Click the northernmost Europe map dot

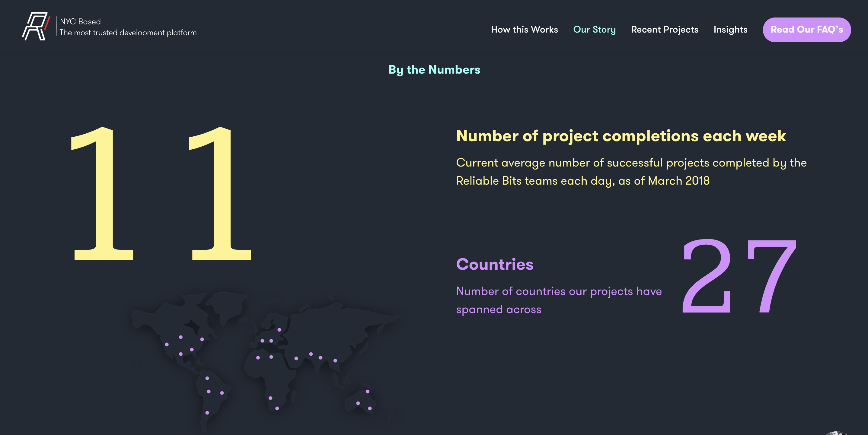click(x=279, y=330)
